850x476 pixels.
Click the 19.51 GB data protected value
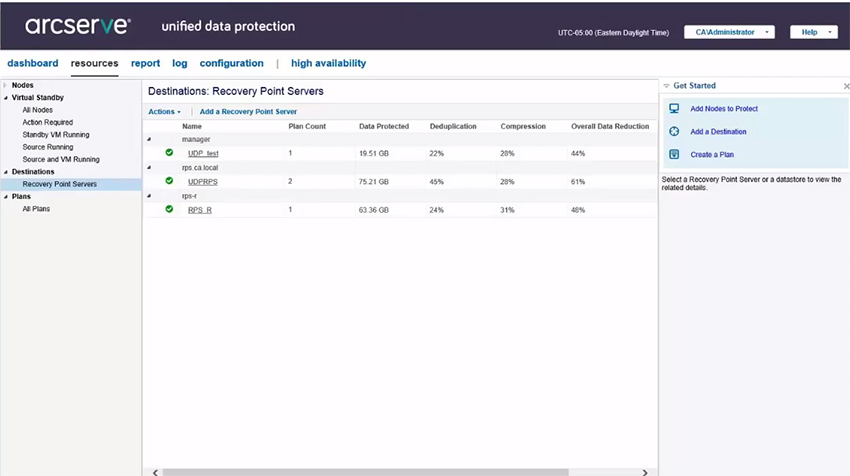coord(374,153)
